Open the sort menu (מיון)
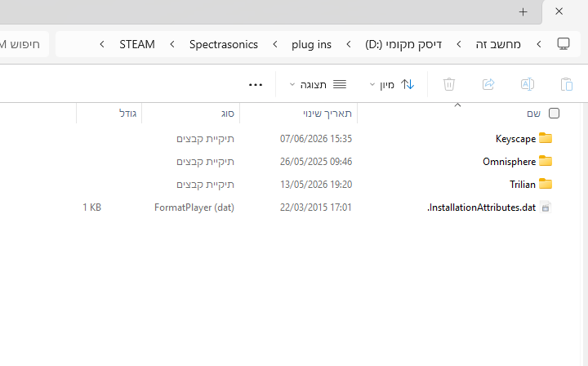 click(391, 84)
